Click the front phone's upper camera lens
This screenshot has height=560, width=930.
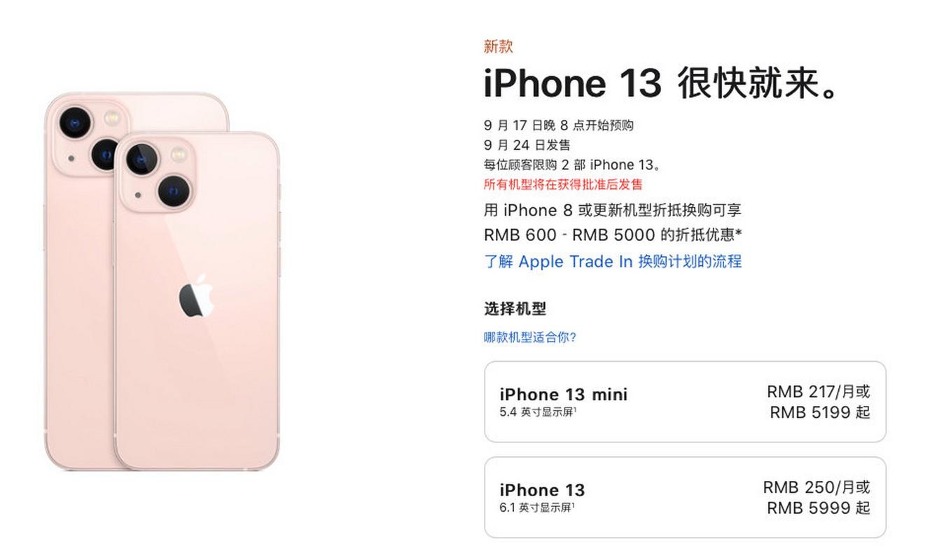pyautogui.click(x=142, y=160)
